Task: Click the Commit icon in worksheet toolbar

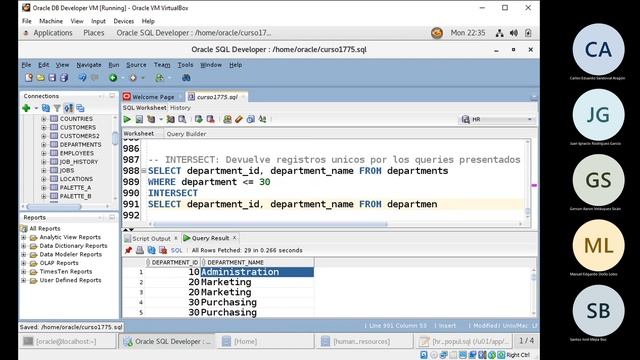Action: (199, 119)
